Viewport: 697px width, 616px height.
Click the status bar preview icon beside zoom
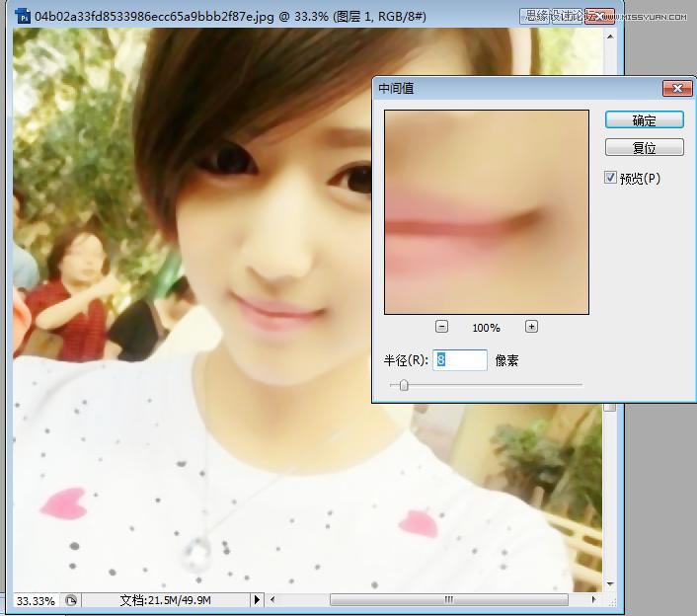pos(71,601)
